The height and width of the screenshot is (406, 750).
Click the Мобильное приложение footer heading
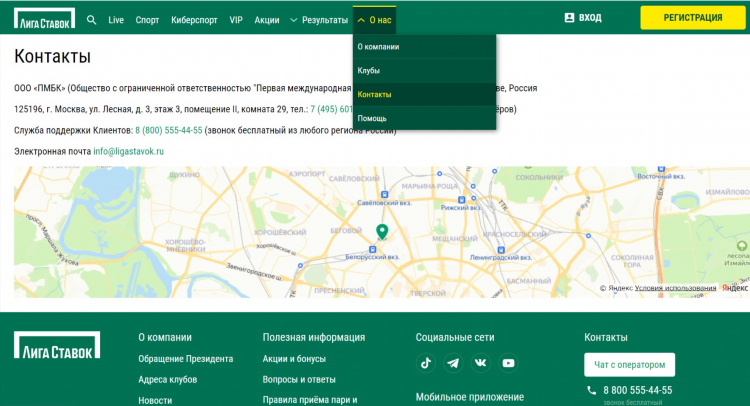[x=470, y=397]
